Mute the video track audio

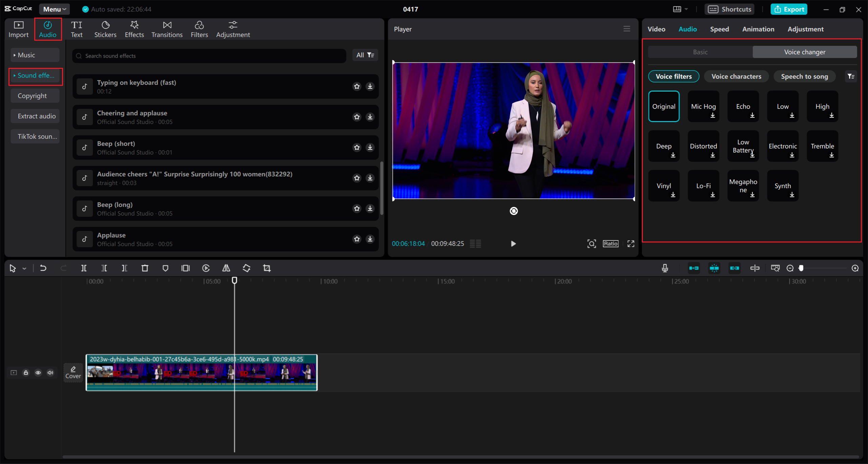coord(50,373)
